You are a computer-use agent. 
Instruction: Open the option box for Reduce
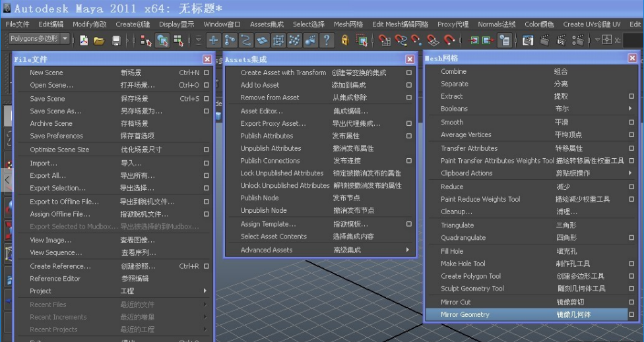tap(631, 186)
